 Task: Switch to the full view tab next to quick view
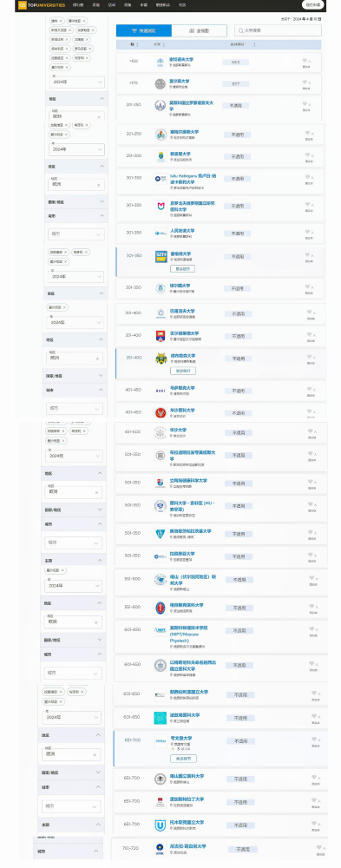[x=200, y=30]
